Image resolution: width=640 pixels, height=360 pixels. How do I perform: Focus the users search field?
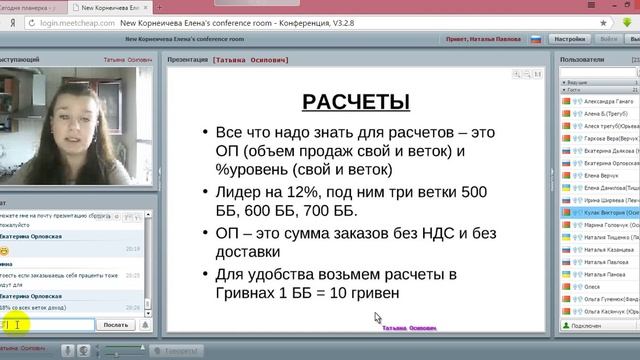point(598,72)
